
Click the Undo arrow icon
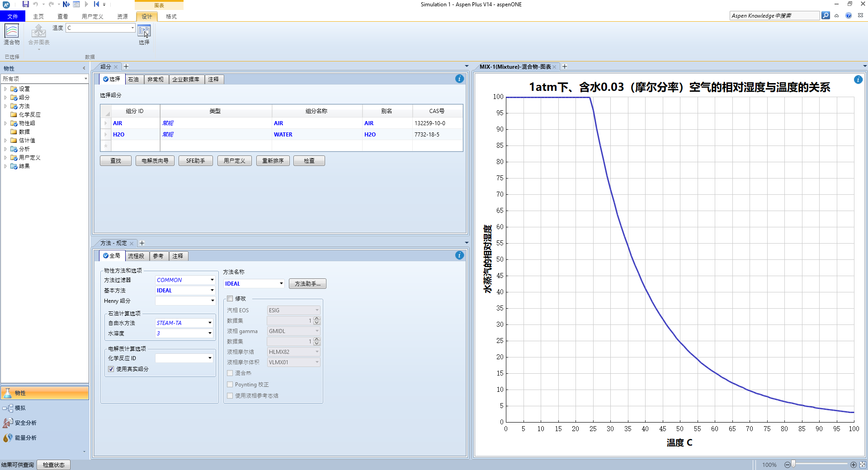[36, 4]
